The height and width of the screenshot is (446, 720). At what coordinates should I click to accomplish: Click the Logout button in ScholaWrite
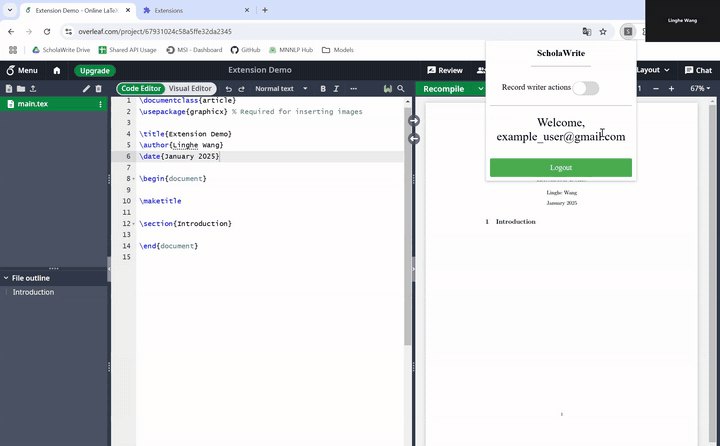point(561,168)
